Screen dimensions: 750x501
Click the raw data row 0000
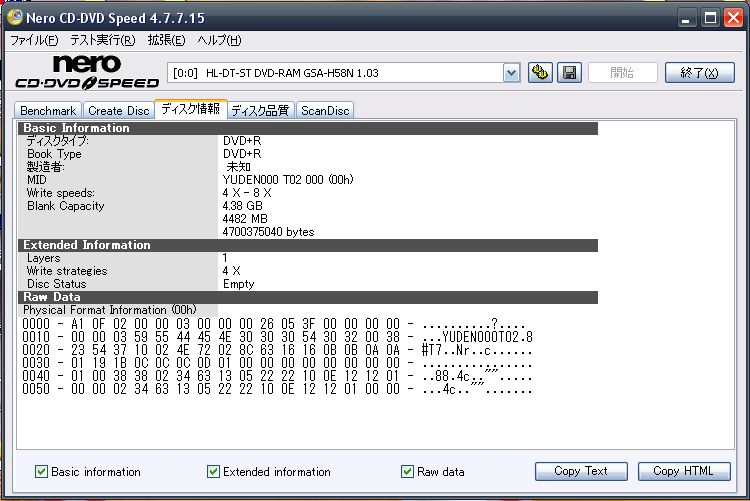[274, 324]
